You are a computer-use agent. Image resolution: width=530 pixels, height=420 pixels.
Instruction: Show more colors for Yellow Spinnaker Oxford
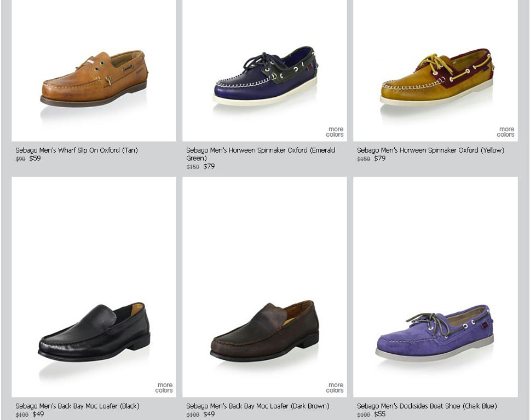505,132
